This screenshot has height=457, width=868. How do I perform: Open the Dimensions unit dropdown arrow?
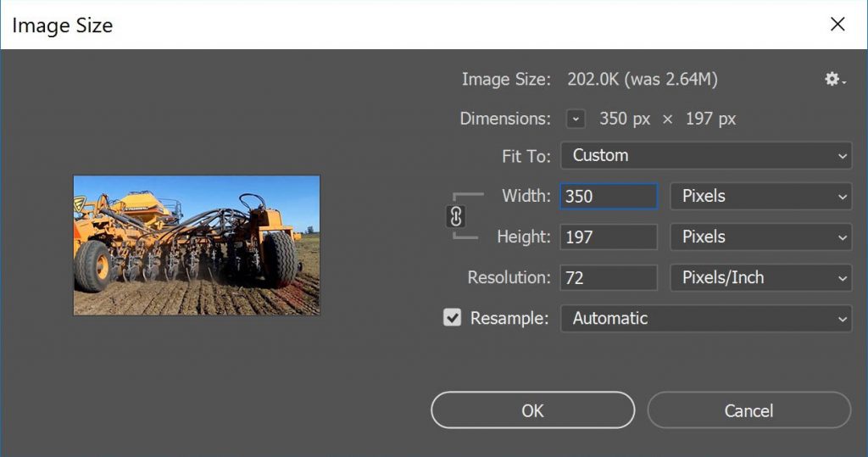[x=576, y=119]
